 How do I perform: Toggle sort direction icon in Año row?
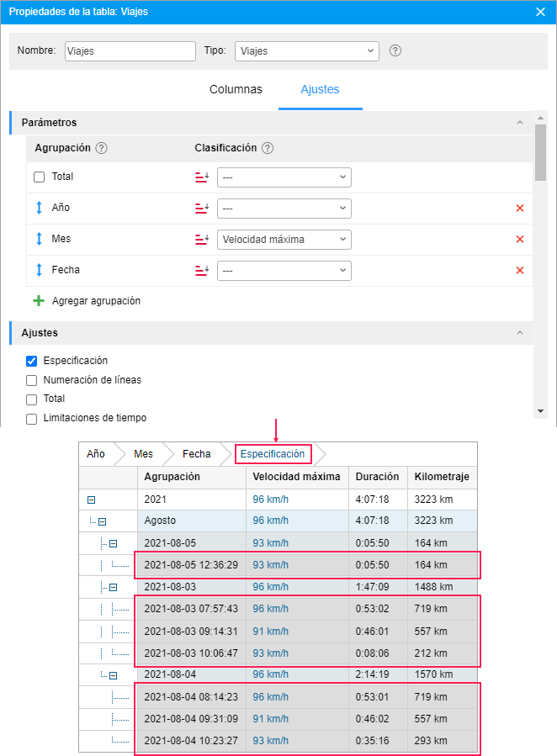coord(202,209)
